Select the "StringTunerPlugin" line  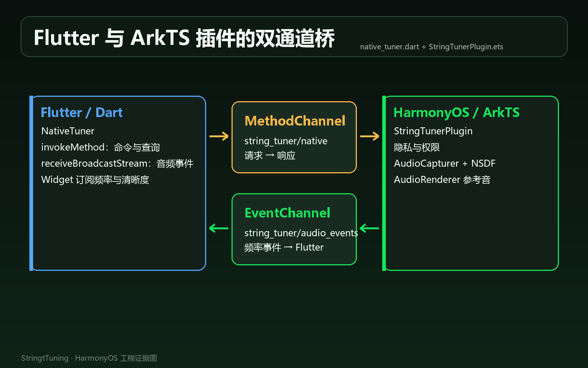coord(433,131)
